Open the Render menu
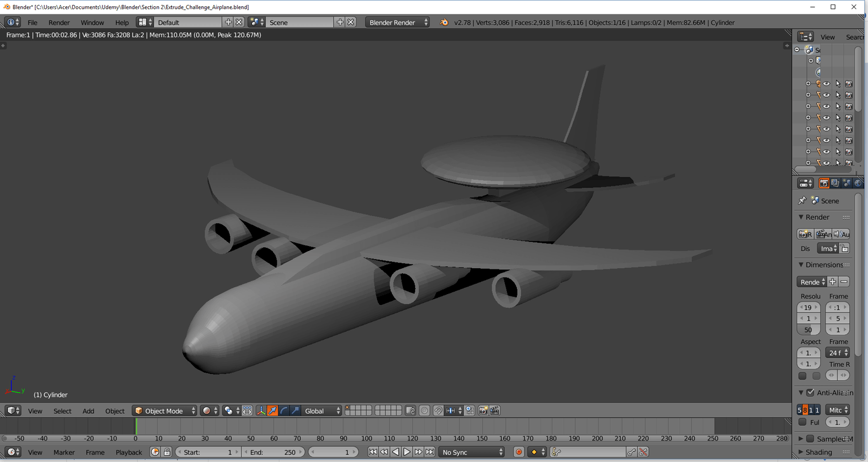The height and width of the screenshot is (462, 868). pos(59,22)
